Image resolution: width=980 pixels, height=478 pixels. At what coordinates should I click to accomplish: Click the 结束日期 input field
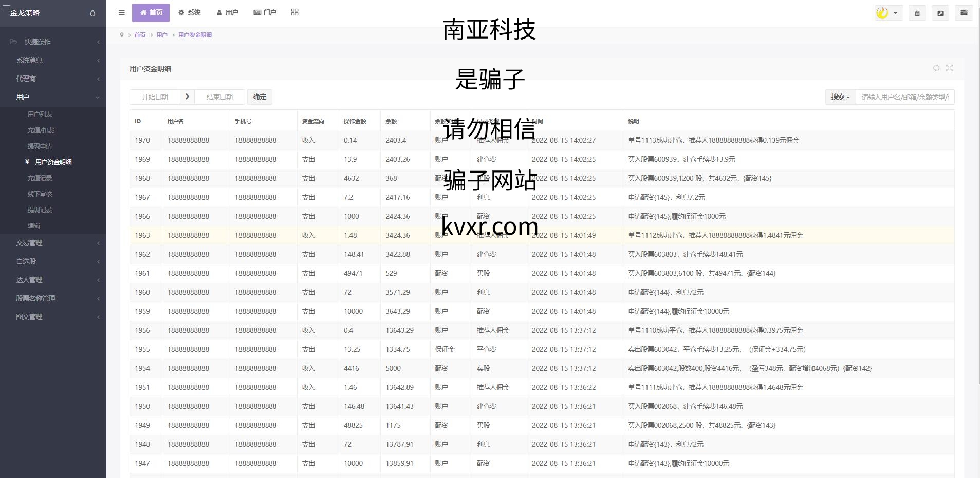[219, 97]
